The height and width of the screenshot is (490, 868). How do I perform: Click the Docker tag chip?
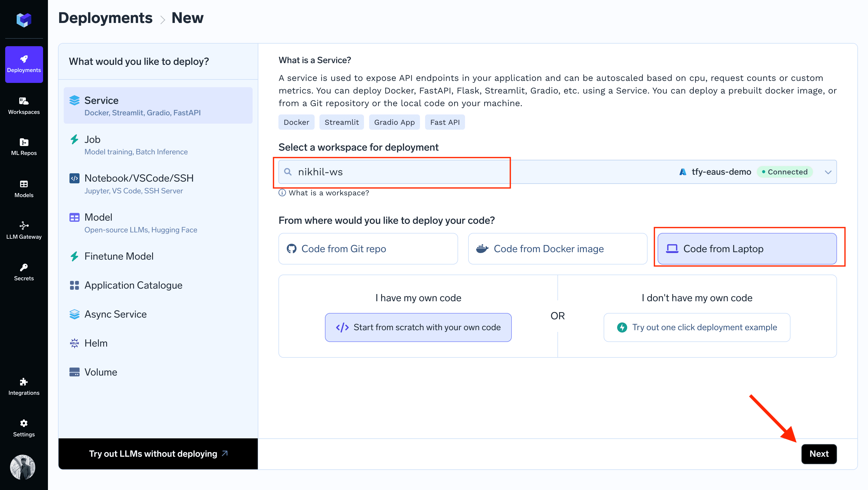click(296, 122)
